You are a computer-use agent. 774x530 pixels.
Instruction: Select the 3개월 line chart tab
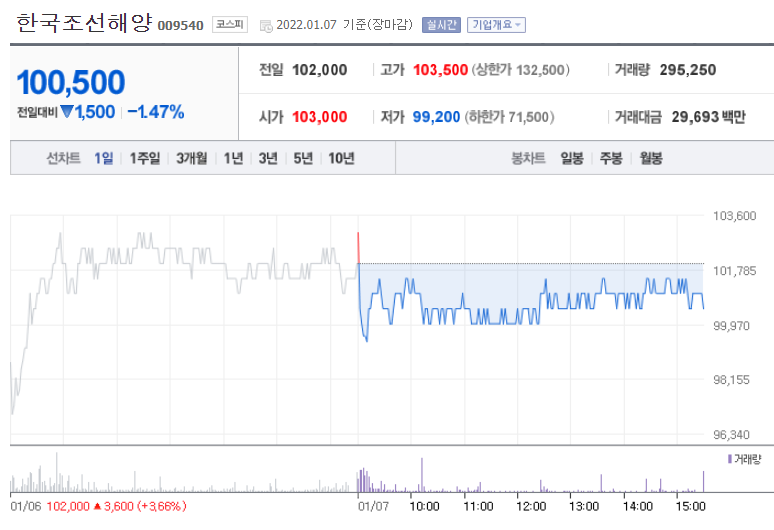[192, 158]
